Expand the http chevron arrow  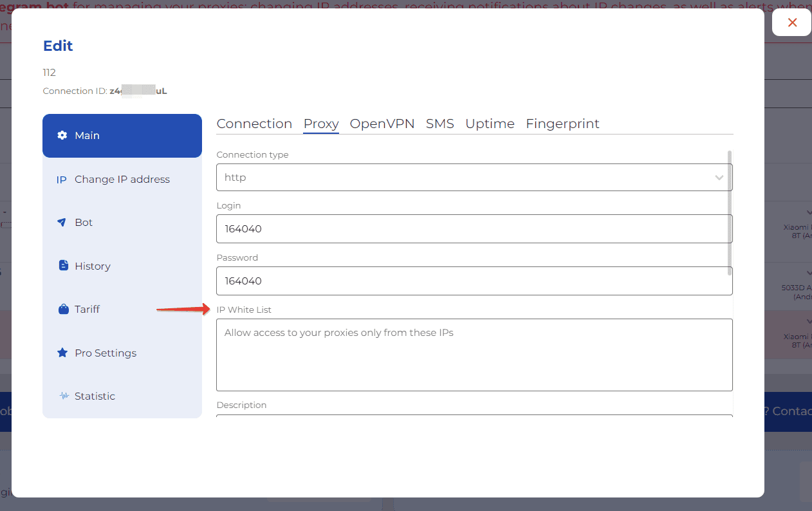click(x=719, y=178)
